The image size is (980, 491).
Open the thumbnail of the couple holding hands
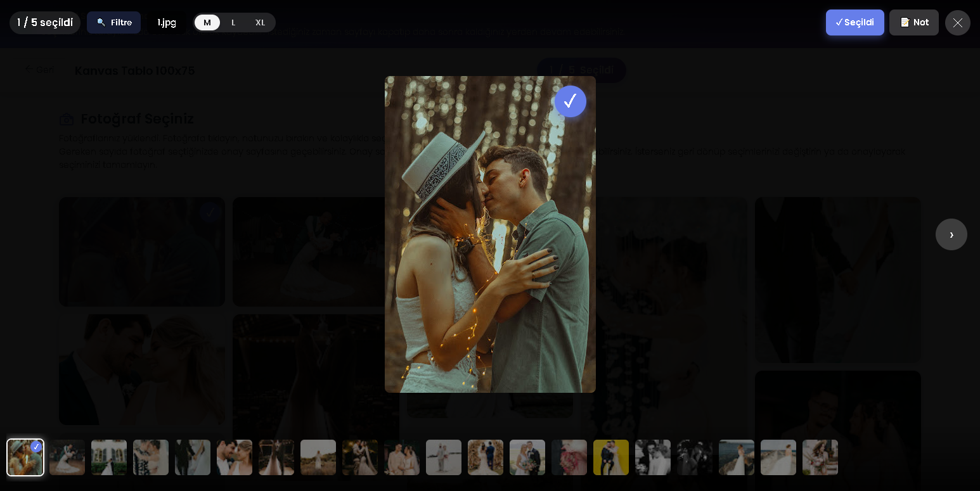pos(193,457)
